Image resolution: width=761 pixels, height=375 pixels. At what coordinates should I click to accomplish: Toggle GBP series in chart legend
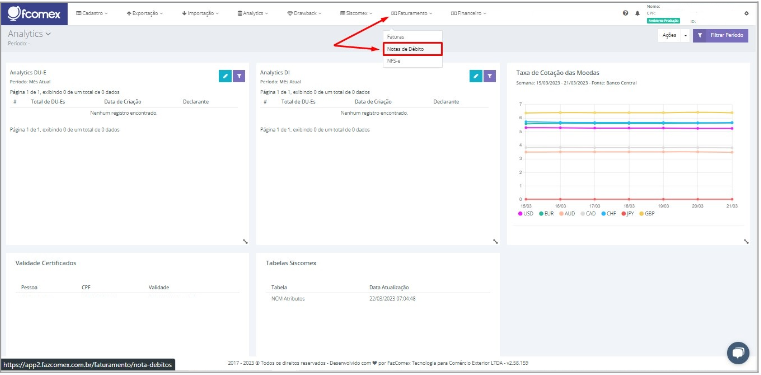click(x=648, y=213)
